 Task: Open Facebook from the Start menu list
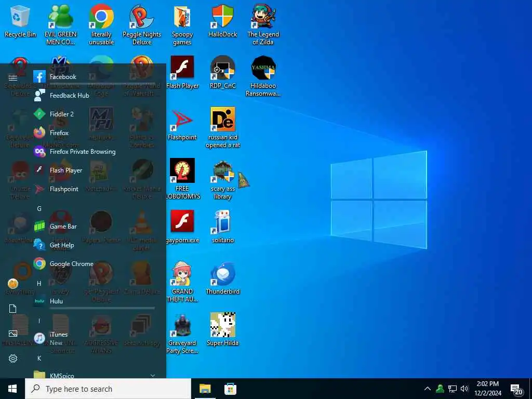(94, 77)
